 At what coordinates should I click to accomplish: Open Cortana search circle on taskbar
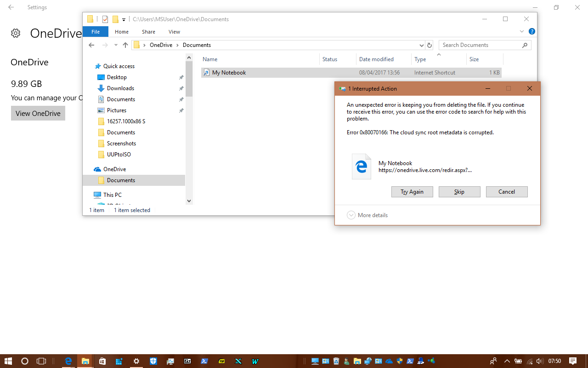click(x=25, y=361)
